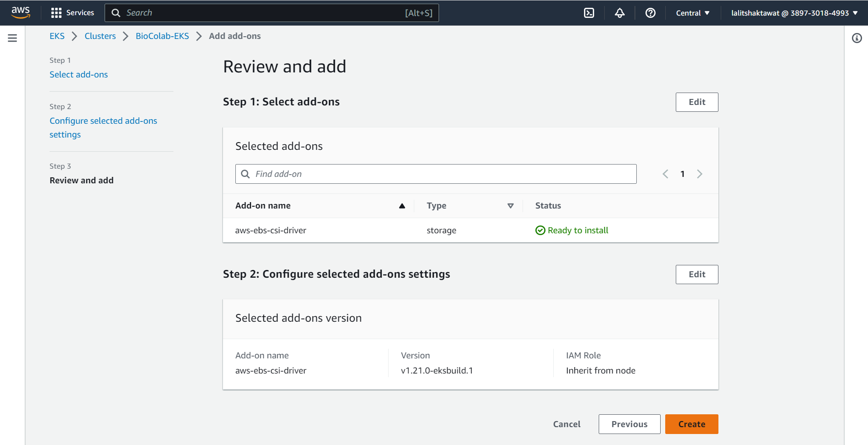Click the EKS breadcrumb link
Screen dimensions: 868x445
coord(57,36)
